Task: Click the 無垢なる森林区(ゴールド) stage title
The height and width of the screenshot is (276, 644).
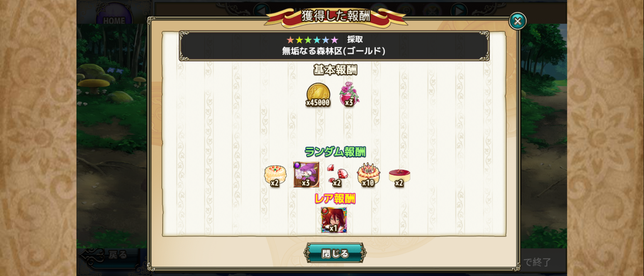Action: tap(333, 52)
